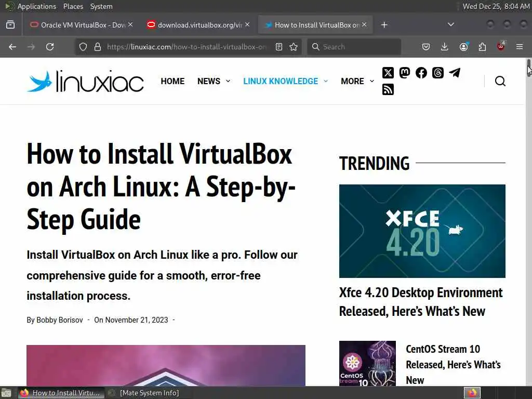Select the How to Install Virtu... taskbar button
Viewport: 532px width, 399px height.
60,393
